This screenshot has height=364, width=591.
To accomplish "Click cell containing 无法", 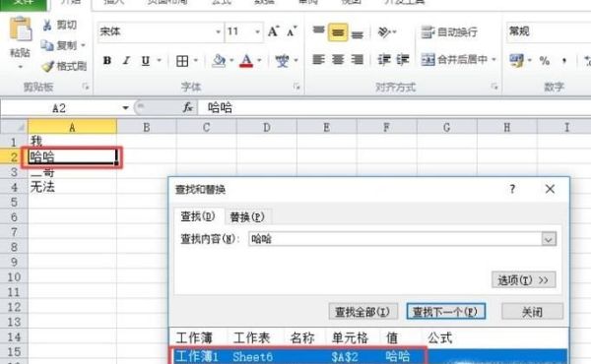I will pos(72,187).
